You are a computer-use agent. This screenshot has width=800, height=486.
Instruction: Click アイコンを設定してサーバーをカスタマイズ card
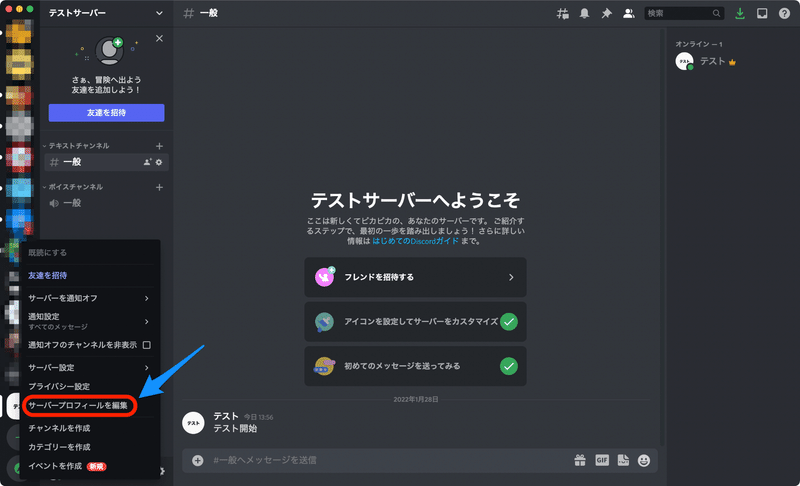415,322
